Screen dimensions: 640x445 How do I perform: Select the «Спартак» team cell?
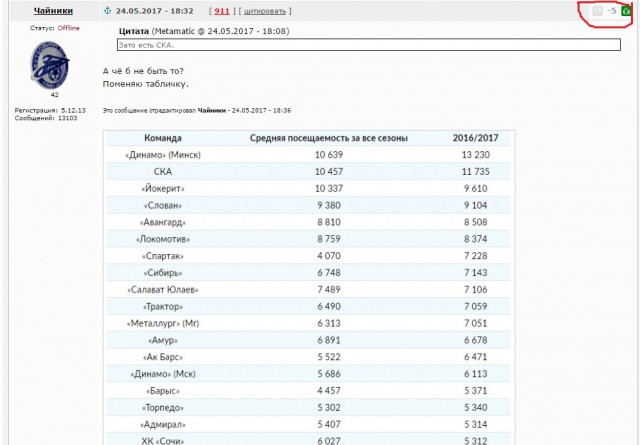163,256
